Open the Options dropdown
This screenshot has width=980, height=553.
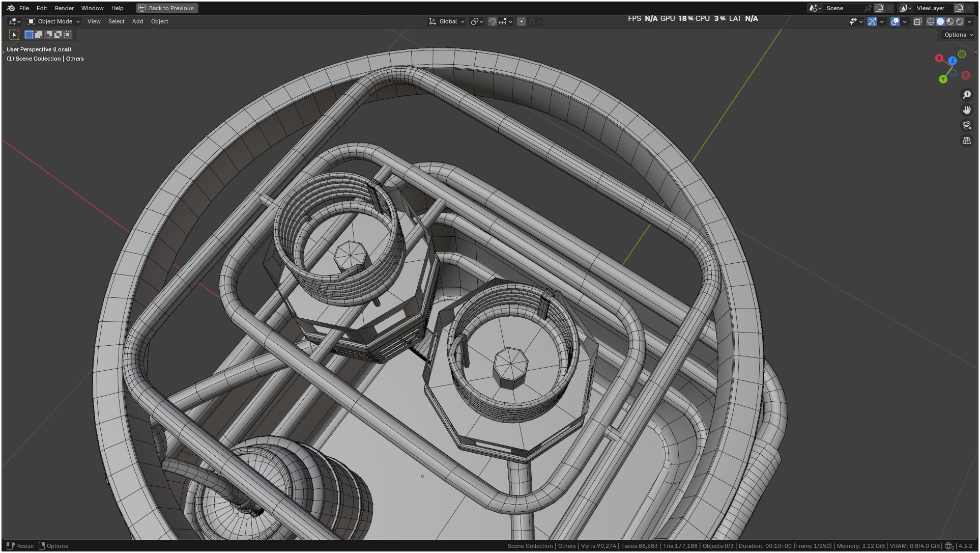coord(958,35)
